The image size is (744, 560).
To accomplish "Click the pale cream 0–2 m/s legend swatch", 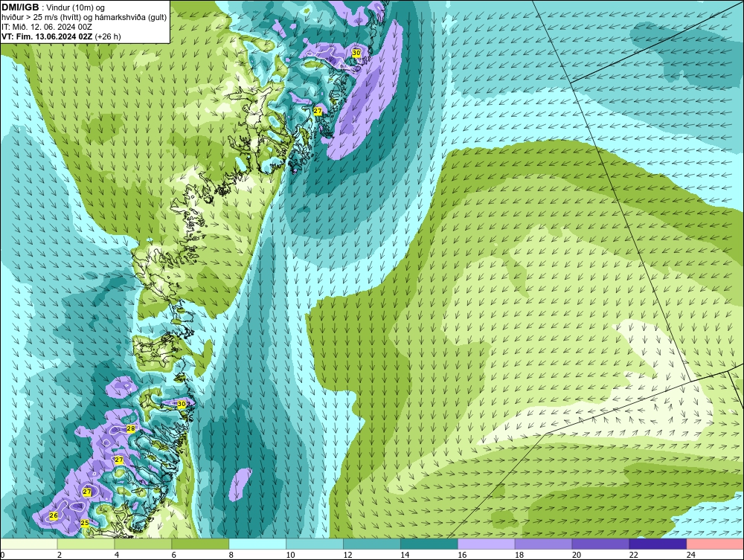I will [29, 544].
